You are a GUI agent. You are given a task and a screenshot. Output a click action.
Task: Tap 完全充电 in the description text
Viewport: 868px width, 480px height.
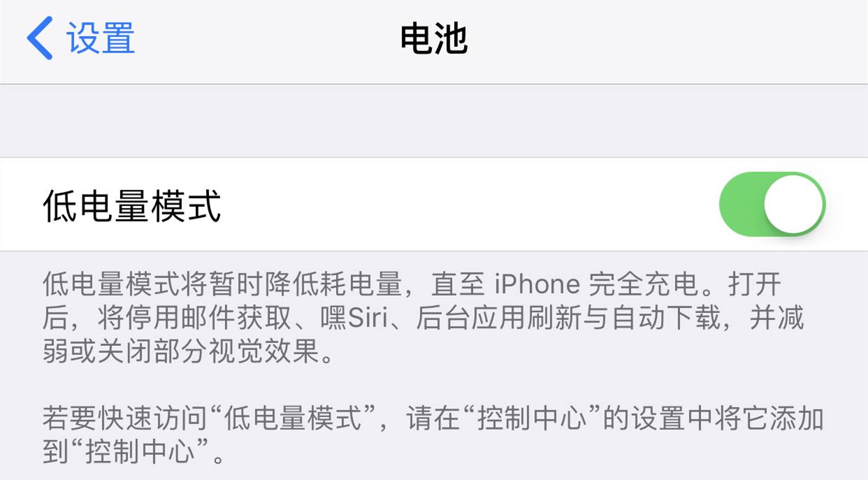point(644,284)
